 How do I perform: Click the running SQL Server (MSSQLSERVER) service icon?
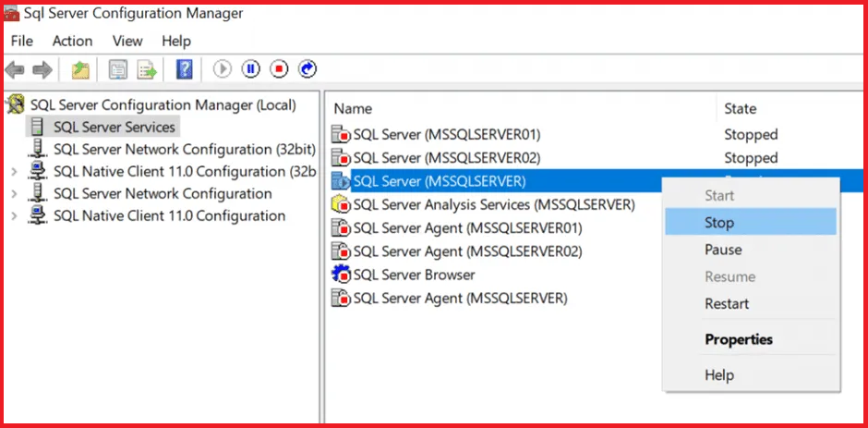coord(341,181)
